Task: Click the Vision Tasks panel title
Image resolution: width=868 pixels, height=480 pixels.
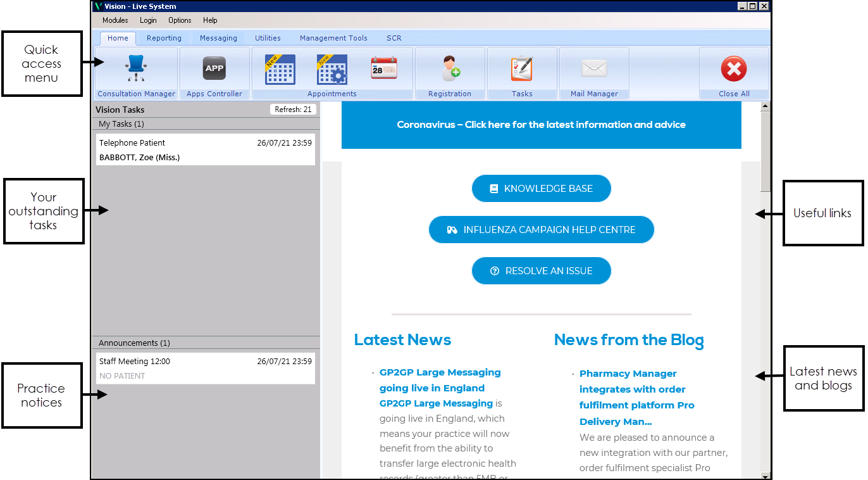Action: (120, 110)
